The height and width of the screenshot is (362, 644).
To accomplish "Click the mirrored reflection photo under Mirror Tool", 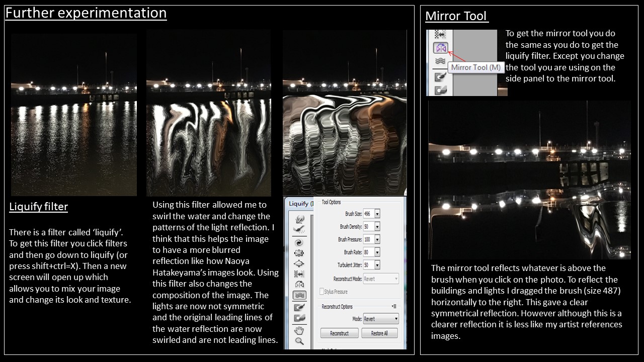I will click(x=530, y=180).
